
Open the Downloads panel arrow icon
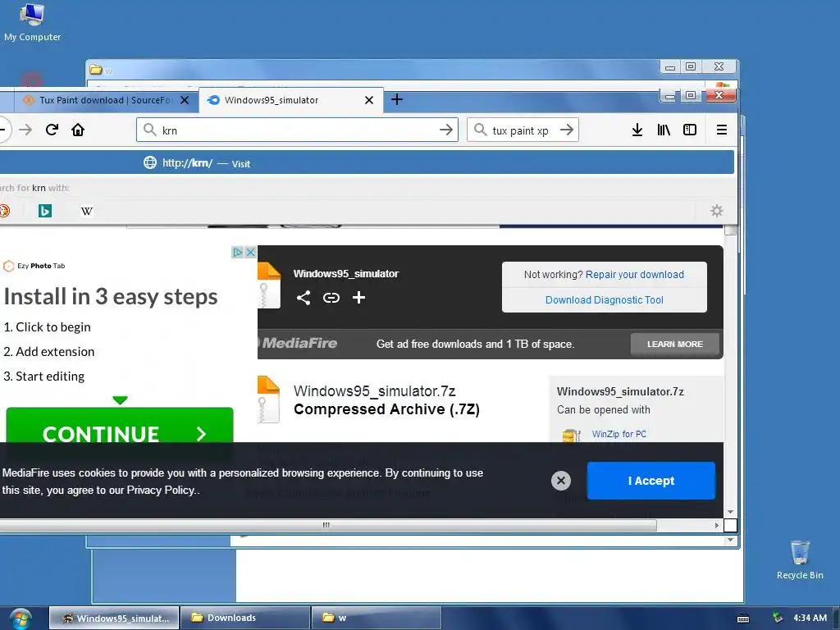(x=637, y=130)
